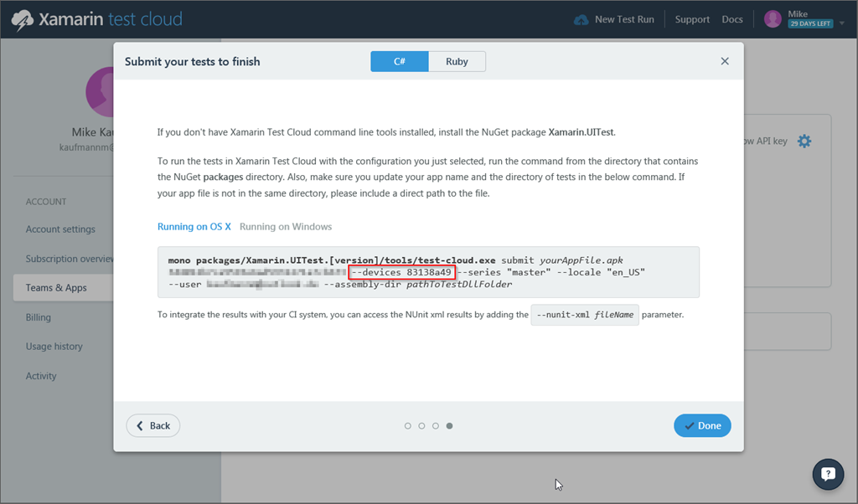The width and height of the screenshot is (858, 504).
Task: Expand the user account dropdown arrow
Action: point(842,24)
